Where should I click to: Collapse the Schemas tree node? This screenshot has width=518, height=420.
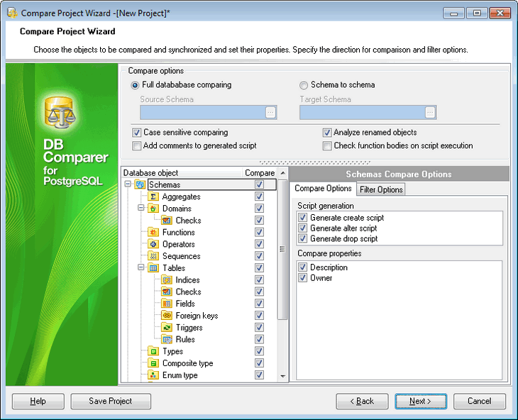click(128, 184)
